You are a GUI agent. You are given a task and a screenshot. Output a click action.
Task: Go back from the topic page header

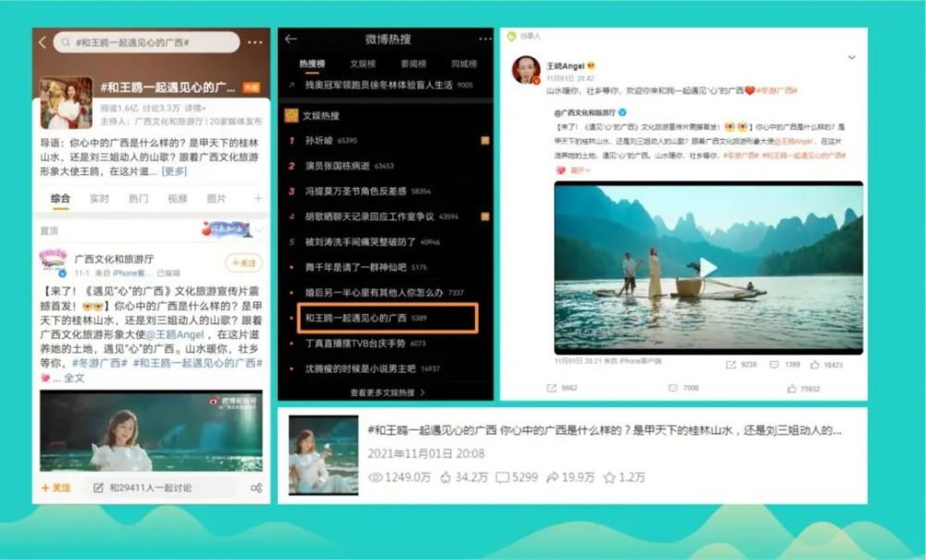[42, 43]
